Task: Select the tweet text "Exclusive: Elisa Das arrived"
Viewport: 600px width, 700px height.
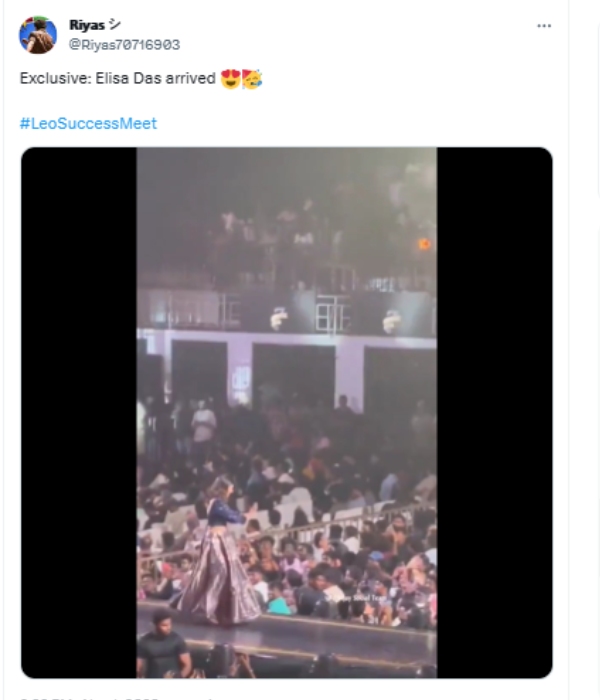Action: pos(117,79)
